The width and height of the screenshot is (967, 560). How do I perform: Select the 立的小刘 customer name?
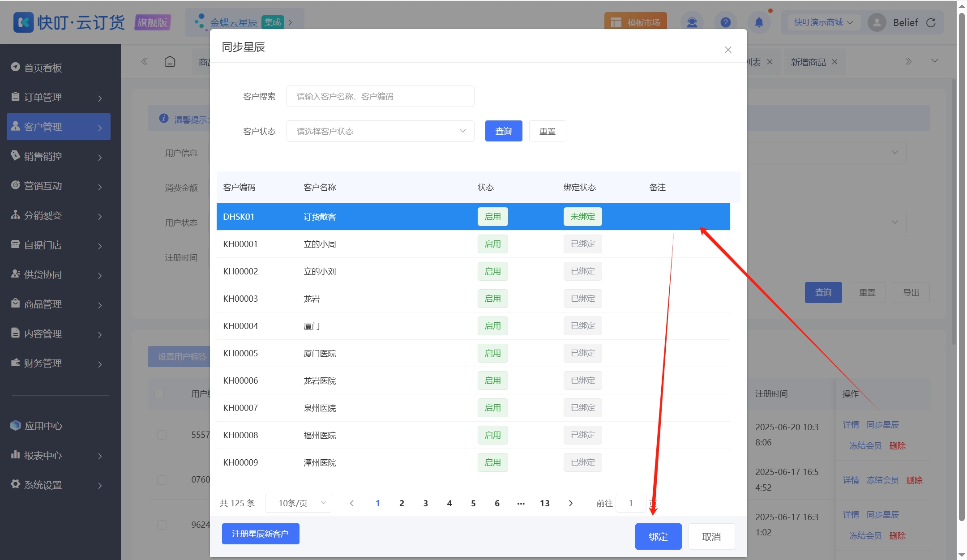click(x=320, y=271)
